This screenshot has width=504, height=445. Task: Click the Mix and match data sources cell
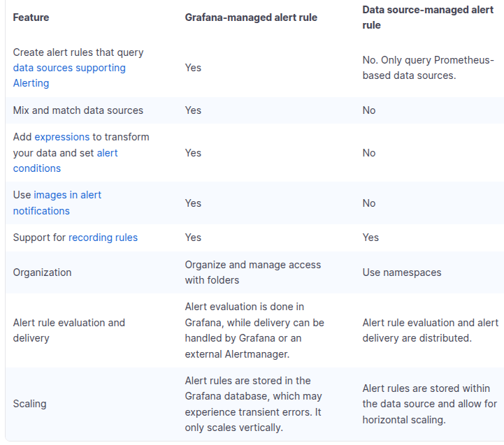[78, 110]
